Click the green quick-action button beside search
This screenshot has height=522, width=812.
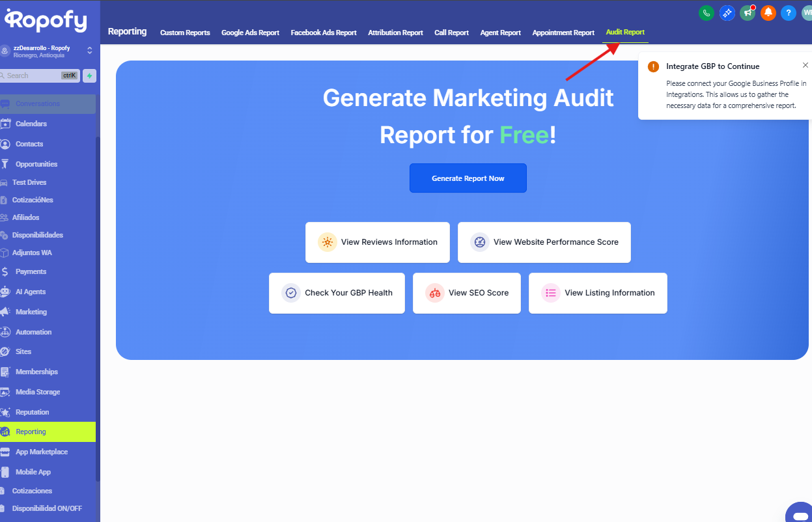pyautogui.click(x=89, y=76)
